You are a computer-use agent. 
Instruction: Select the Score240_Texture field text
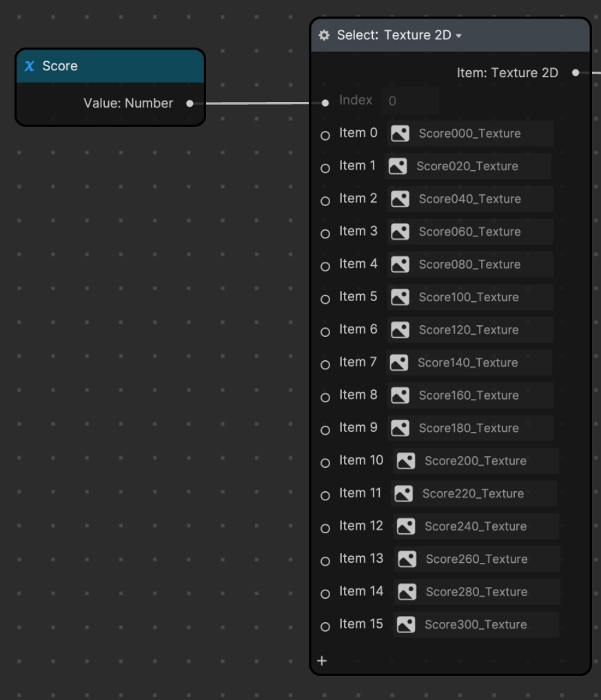point(476,526)
